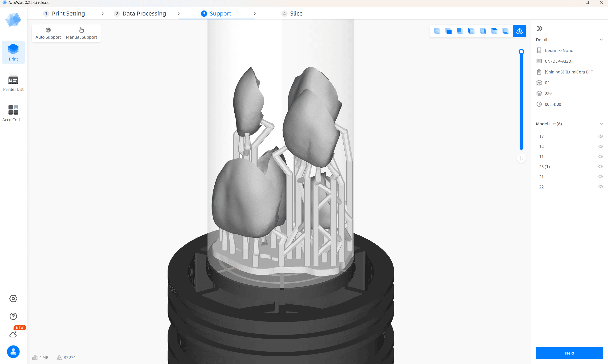Switch to isometric cube view

coord(437,31)
